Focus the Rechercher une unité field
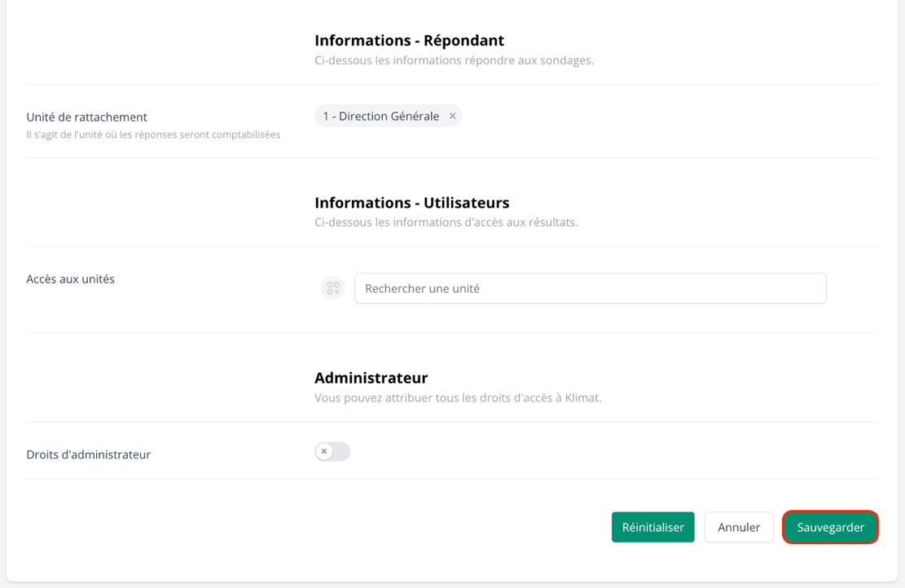Screen dimensions: 905x588 (x=590, y=288)
